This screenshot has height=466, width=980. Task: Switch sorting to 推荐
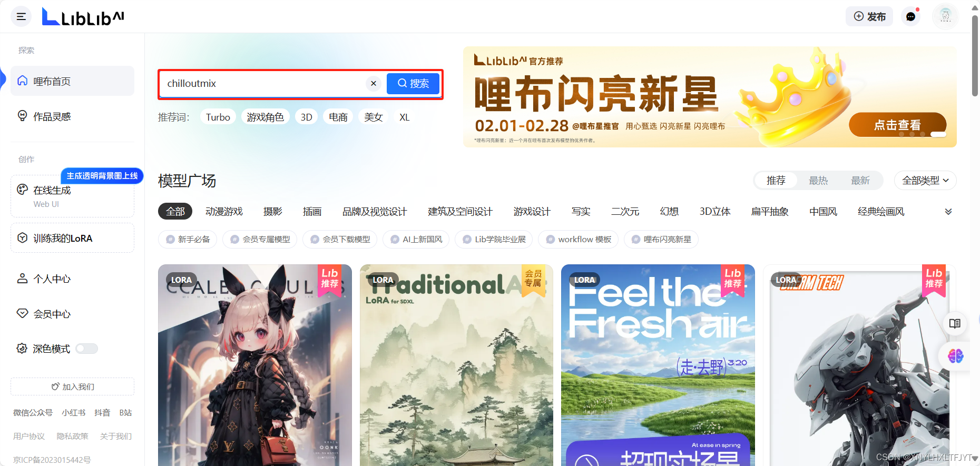[x=776, y=181]
